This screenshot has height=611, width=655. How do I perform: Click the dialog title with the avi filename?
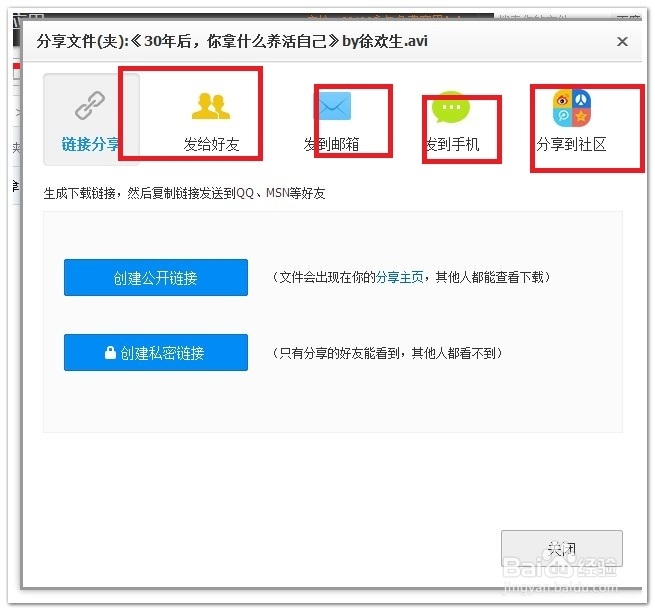[232, 41]
